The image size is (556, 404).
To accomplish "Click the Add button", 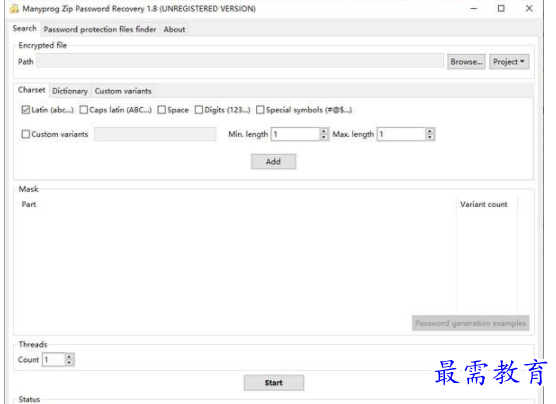I will pos(273,162).
